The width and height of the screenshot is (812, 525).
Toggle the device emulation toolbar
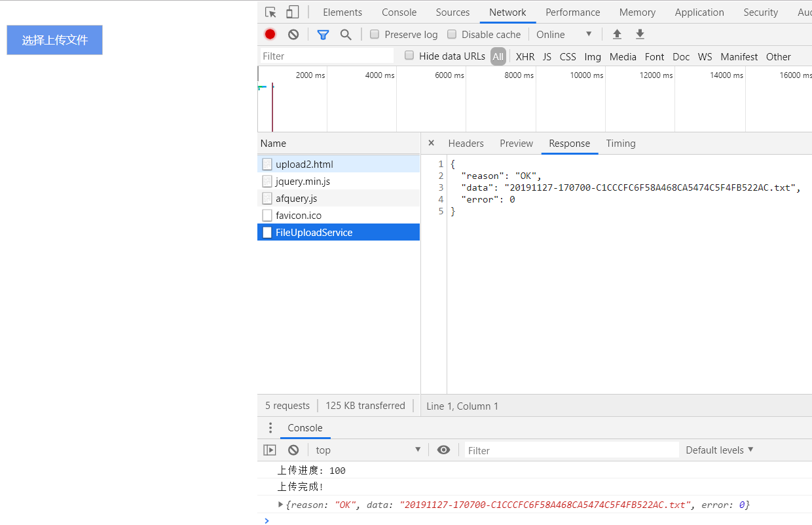click(291, 12)
